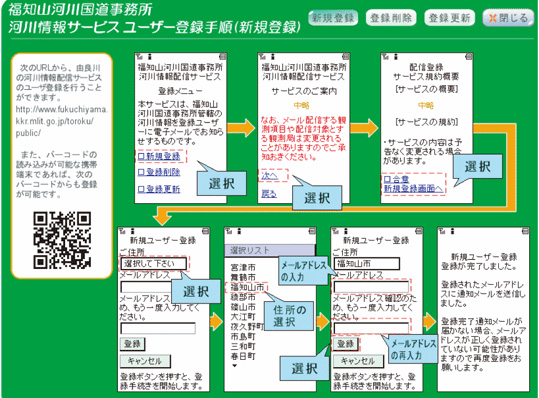Switch to the 登録削除 tab

[391, 18]
